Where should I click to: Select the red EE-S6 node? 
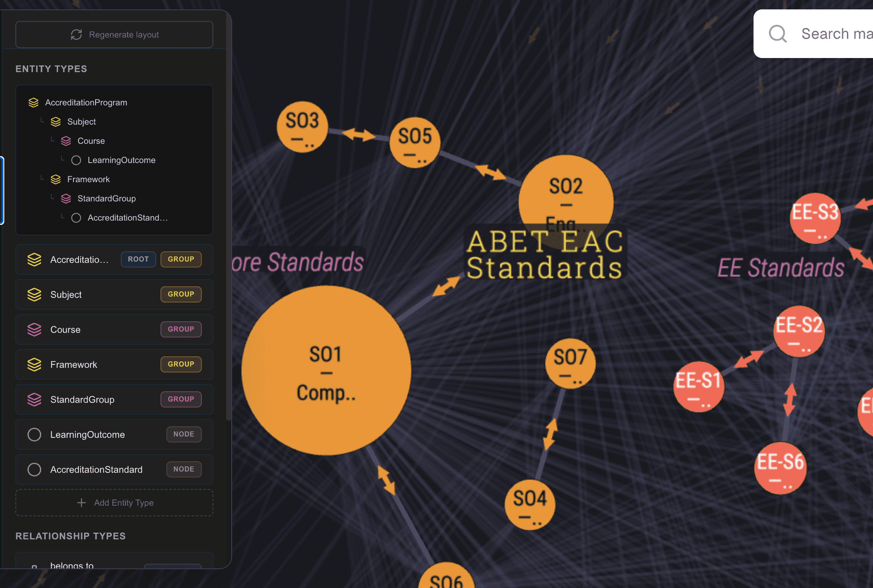click(780, 468)
